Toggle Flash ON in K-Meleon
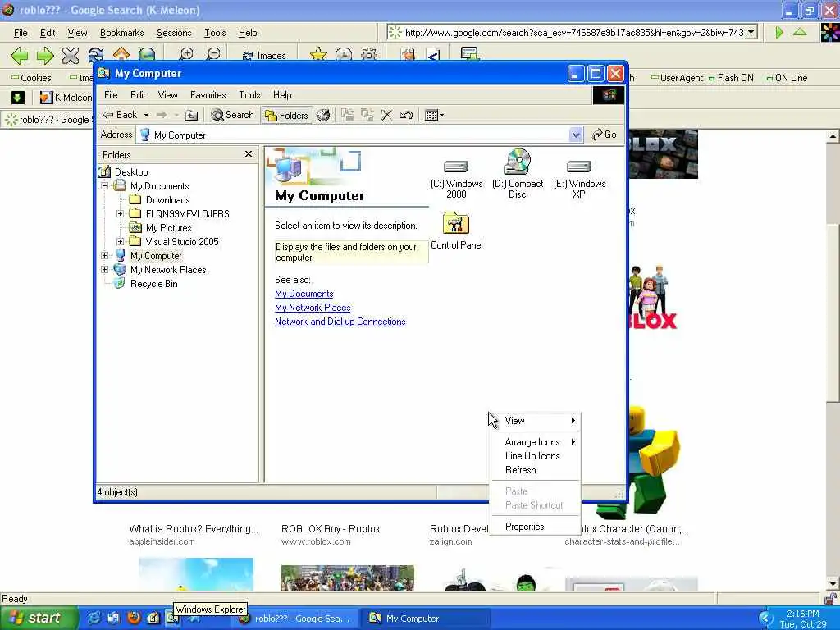The height and width of the screenshot is (630, 840). pyautogui.click(x=731, y=78)
